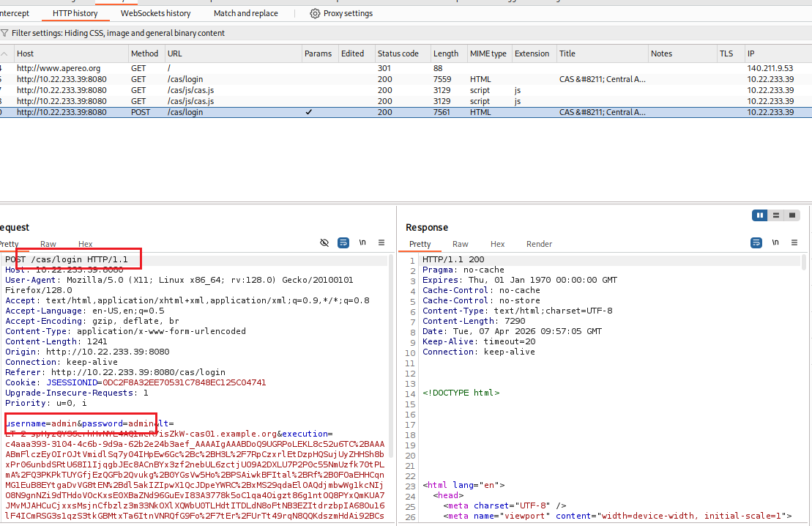Toggle word wrap icon in Request pane
The width and height of the screenshot is (812, 526).
(x=343, y=242)
